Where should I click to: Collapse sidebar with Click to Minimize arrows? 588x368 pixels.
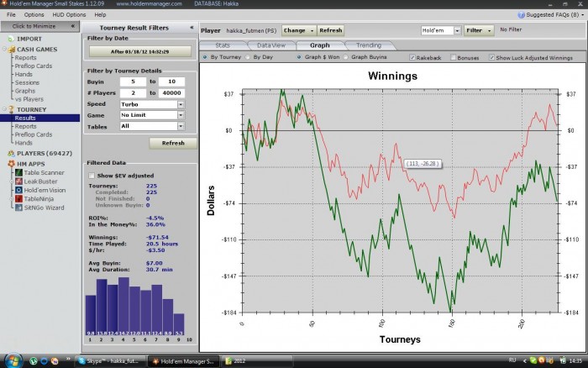[x=73, y=26]
